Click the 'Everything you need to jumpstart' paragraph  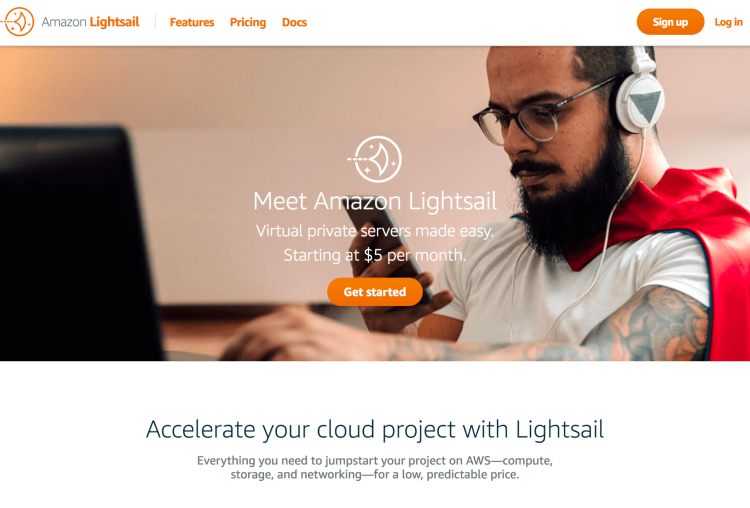pyautogui.click(x=375, y=467)
